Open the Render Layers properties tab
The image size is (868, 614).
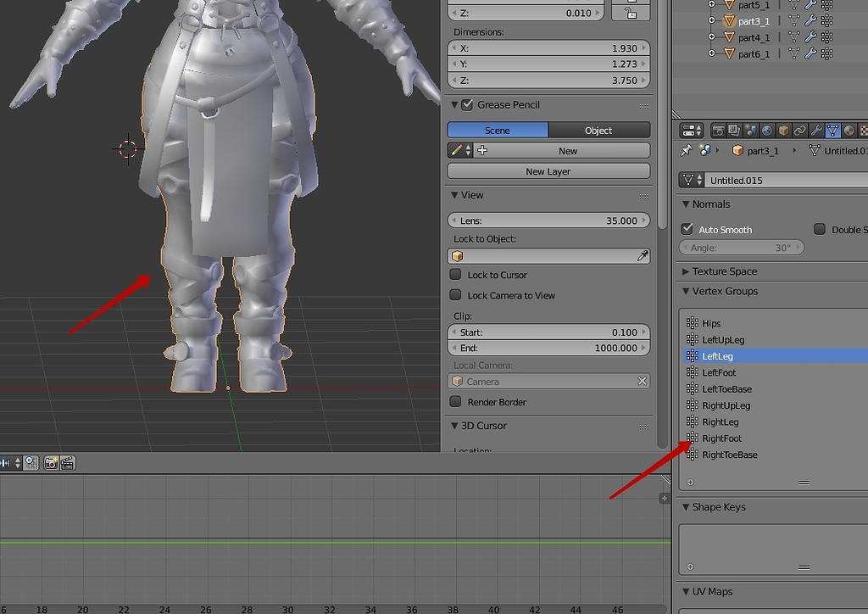coord(734,131)
